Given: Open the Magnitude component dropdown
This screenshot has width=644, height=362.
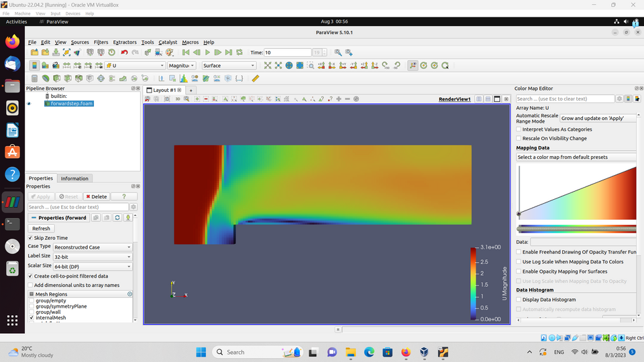Looking at the screenshot, I should (181, 66).
